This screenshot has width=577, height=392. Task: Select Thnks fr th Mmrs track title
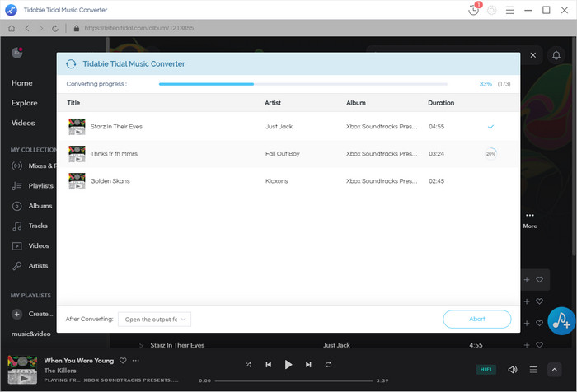114,154
